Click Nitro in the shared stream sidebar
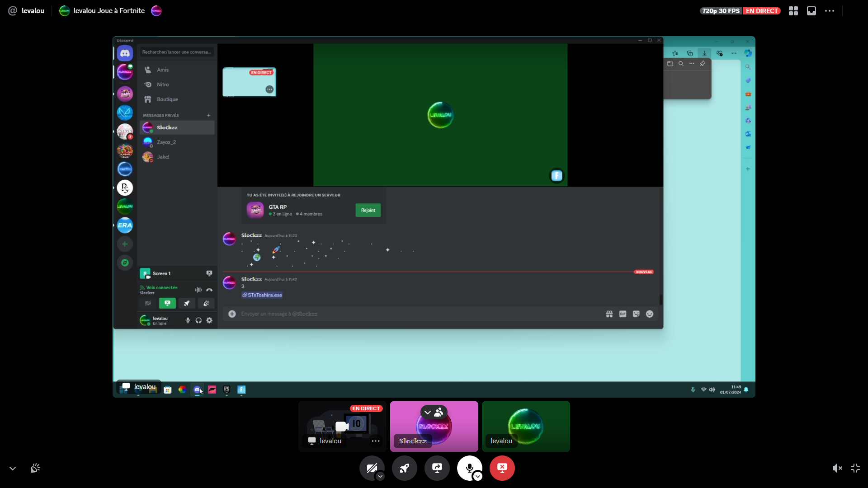 click(177, 84)
